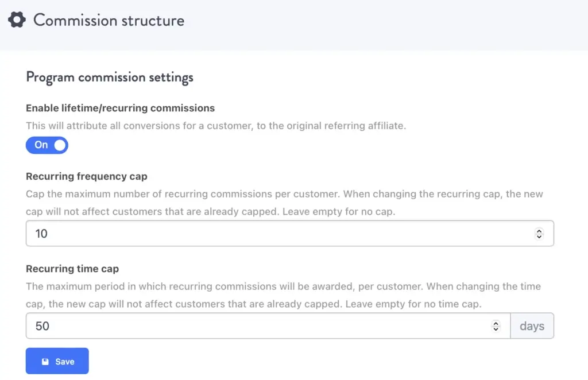Click the Commission structure page title

pos(109,20)
